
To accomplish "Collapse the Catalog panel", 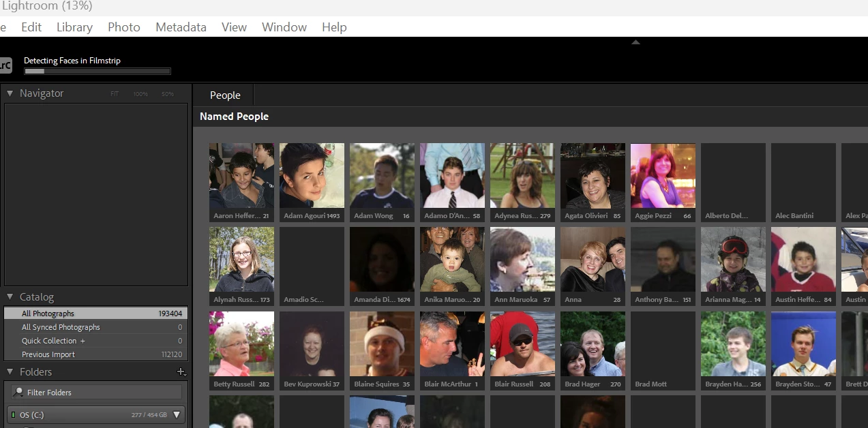I will pyautogui.click(x=10, y=297).
